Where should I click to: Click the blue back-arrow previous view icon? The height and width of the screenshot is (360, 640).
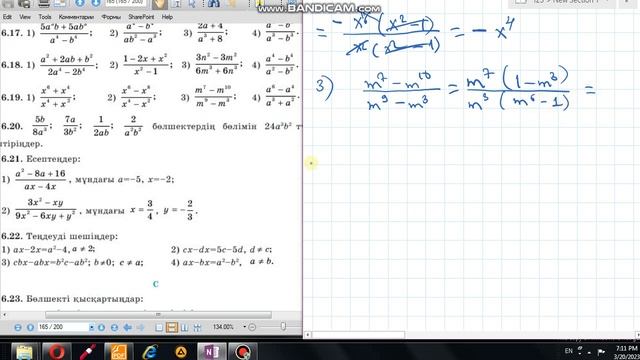click(128, 327)
